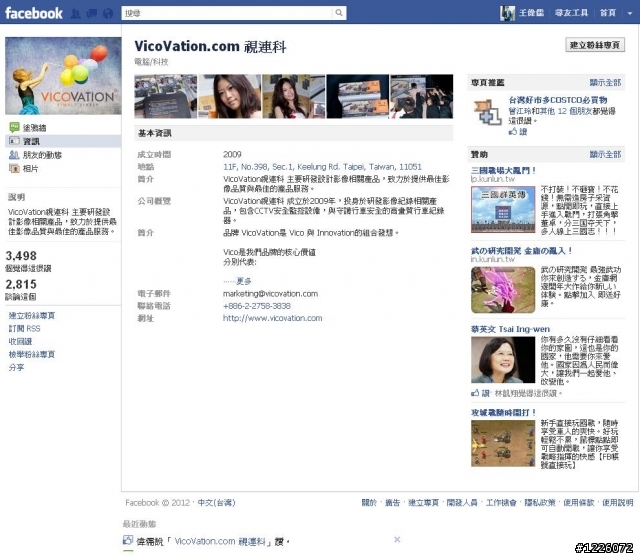Screen dimensions: 640x556
Task: Click 顯示全部 beside 贊助
Action: coord(605,154)
